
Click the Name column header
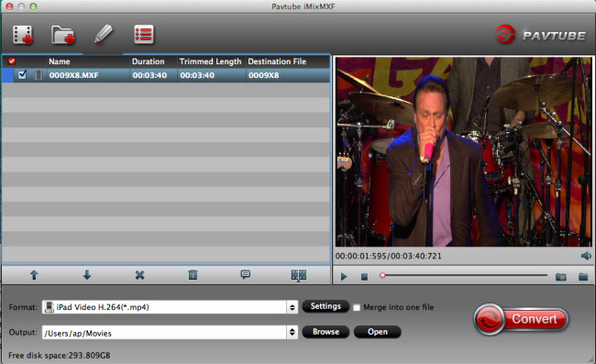coord(60,61)
